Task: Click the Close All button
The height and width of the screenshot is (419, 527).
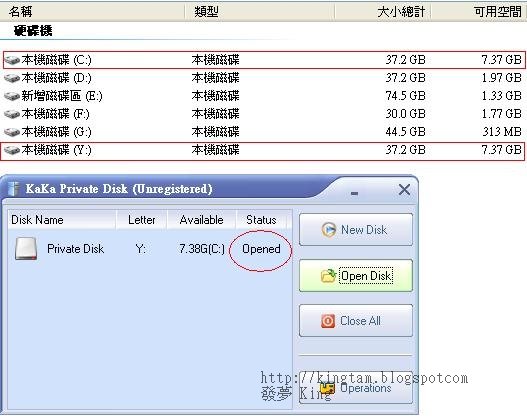Action: 356,321
